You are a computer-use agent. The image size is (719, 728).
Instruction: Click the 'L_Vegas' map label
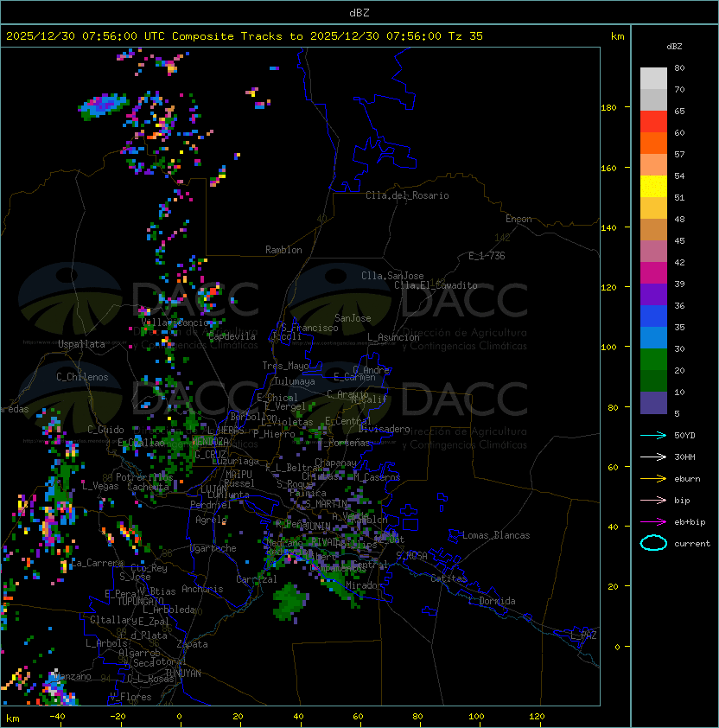100,486
